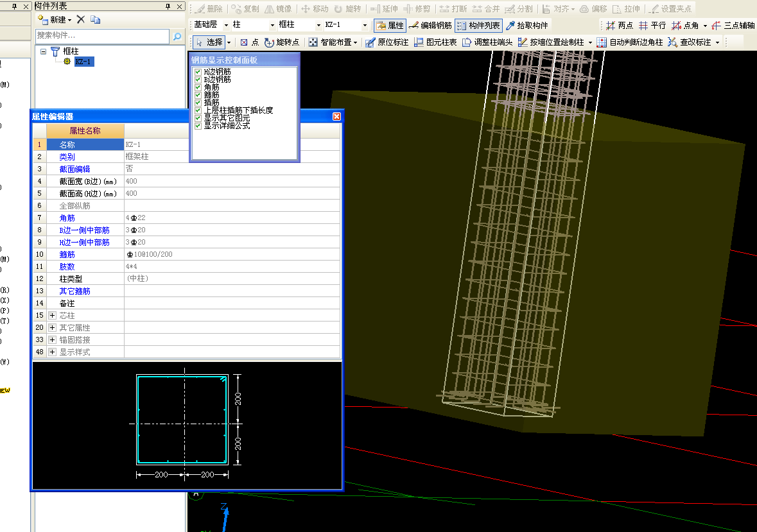
Task: Open the 基础层 floor dropdown
Action: click(x=225, y=26)
